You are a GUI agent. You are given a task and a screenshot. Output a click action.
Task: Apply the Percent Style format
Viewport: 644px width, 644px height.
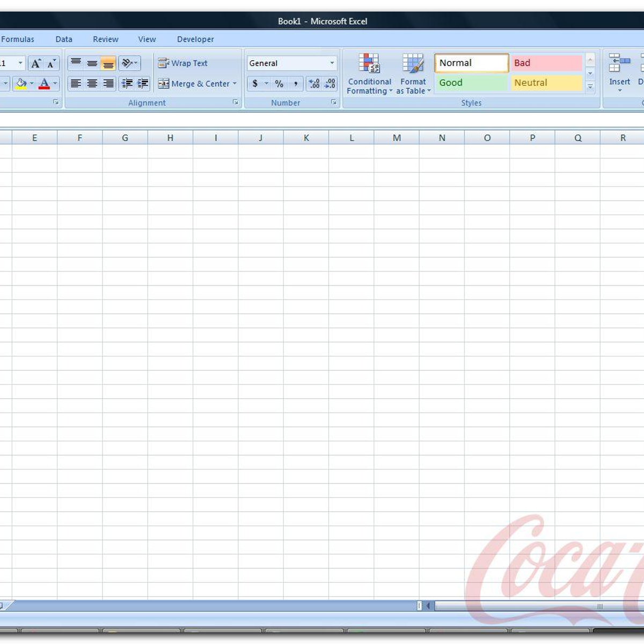click(x=279, y=84)
